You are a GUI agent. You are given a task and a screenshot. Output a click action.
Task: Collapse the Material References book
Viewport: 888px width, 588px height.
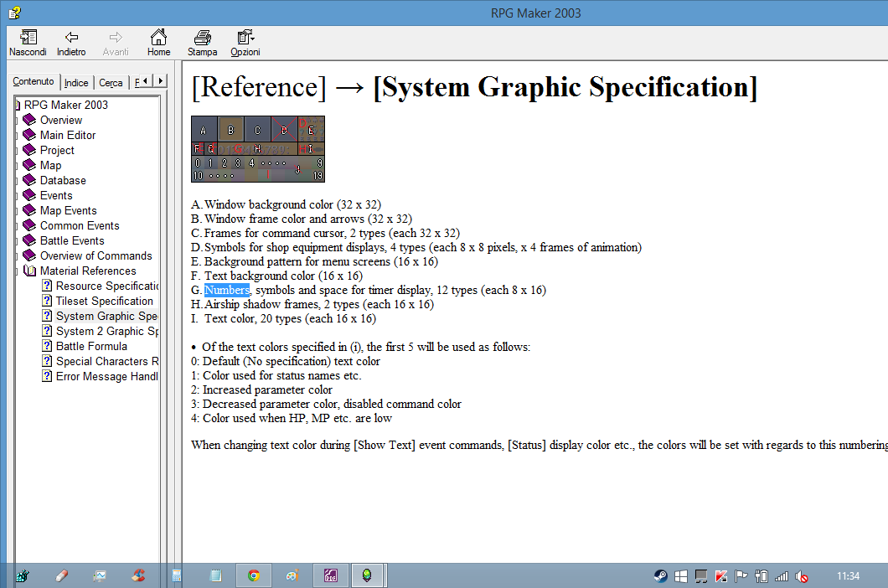(x=88, y=271)
